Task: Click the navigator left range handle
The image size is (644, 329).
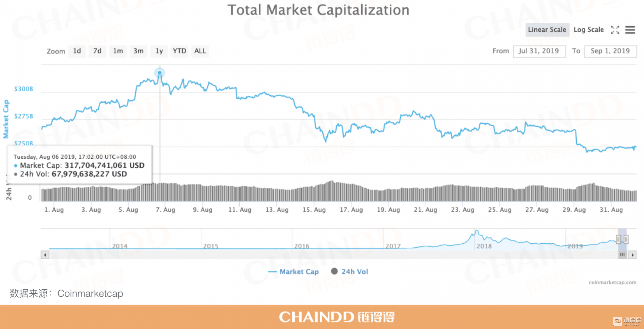Action: [x=618, y=239]
